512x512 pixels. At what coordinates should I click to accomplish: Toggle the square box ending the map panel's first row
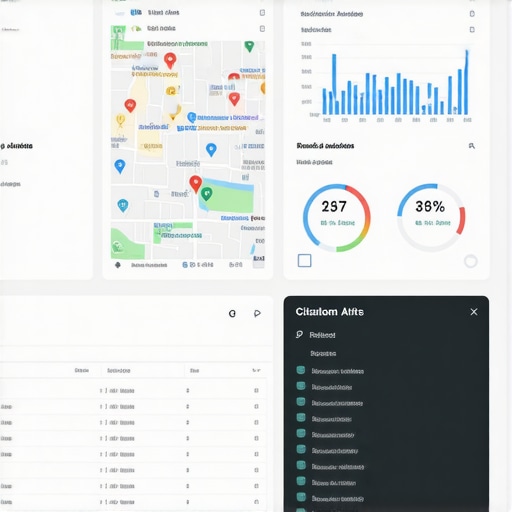tap(262, 13)
